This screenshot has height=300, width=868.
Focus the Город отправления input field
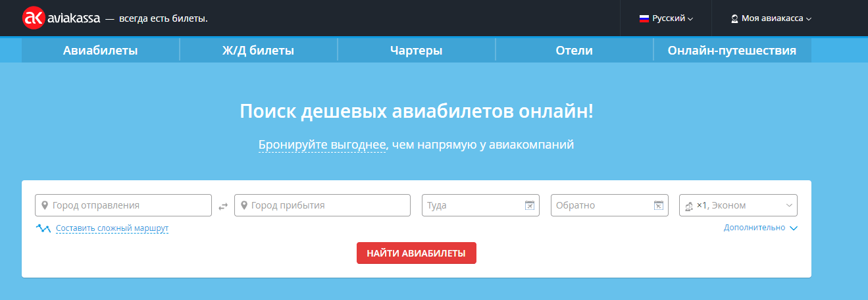coord(124,205)
